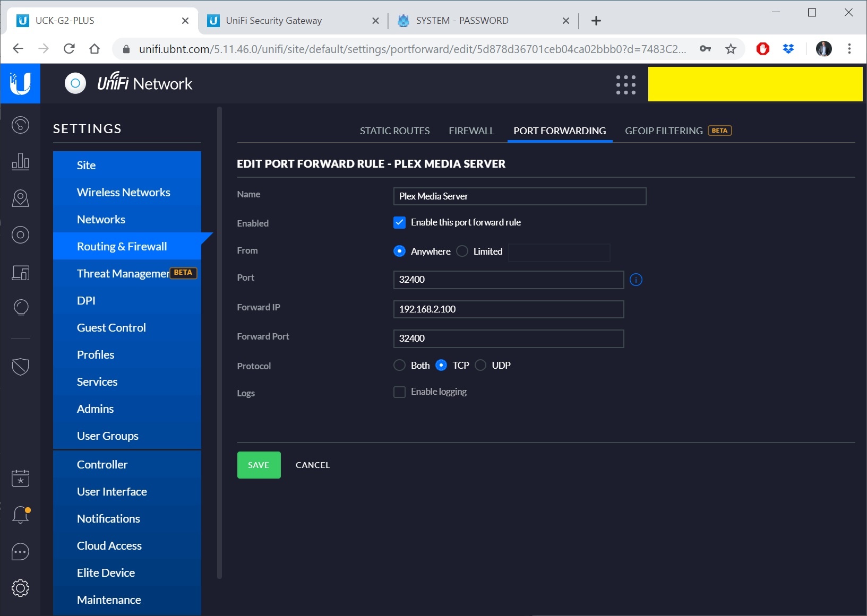
Task: Open the Events calendar icon
Action: click(x=20, y=478)
